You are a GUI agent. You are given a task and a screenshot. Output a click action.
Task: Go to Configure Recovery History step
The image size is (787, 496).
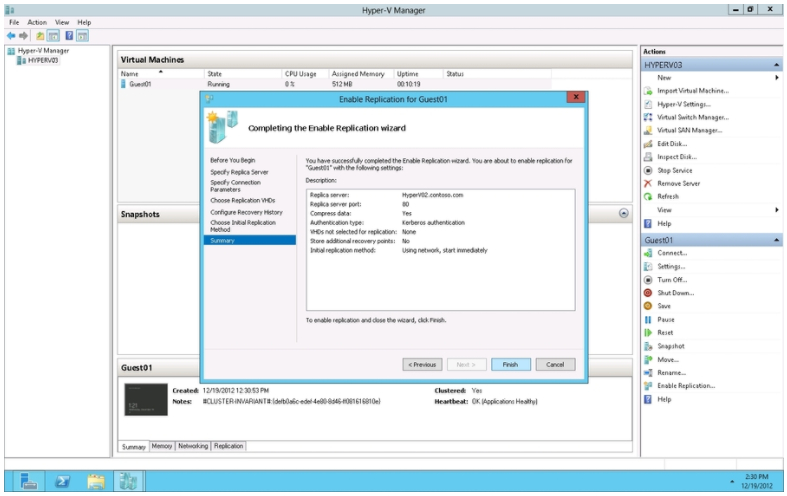coord(246,212)
